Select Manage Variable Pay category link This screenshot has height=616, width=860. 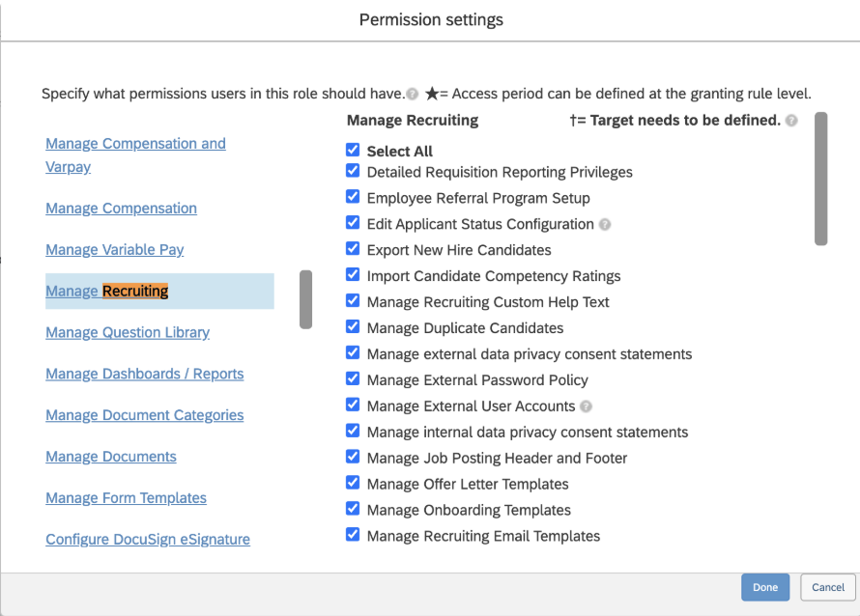pos(115,249)
